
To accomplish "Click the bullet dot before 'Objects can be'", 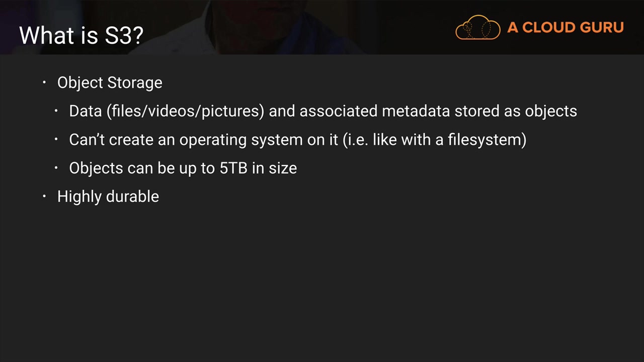I will (x=56, y=168).
